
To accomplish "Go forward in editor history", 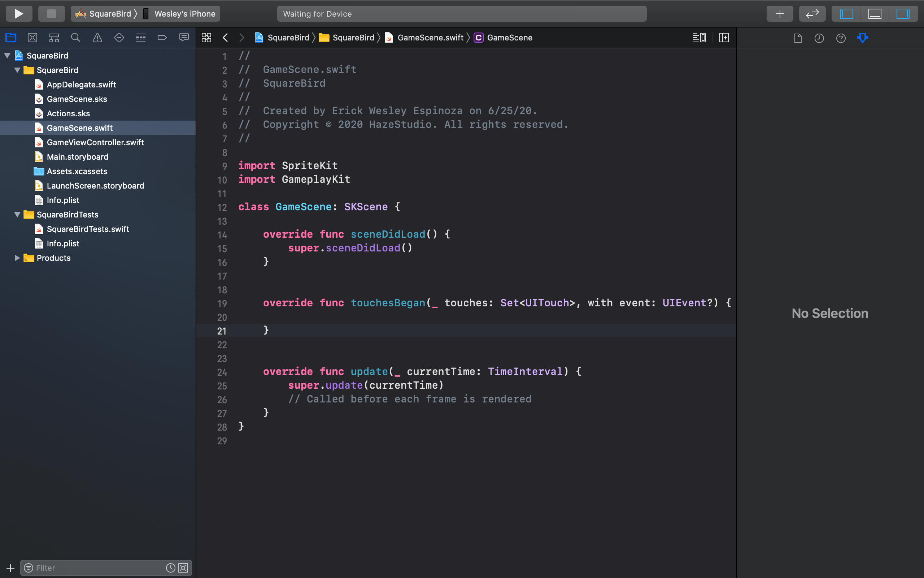I will 242,38.
